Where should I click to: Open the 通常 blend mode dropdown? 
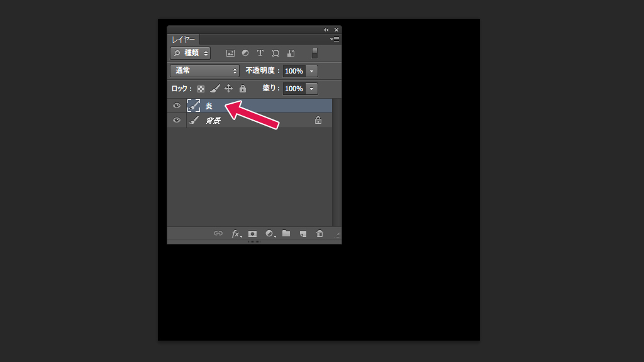[204, 70]
